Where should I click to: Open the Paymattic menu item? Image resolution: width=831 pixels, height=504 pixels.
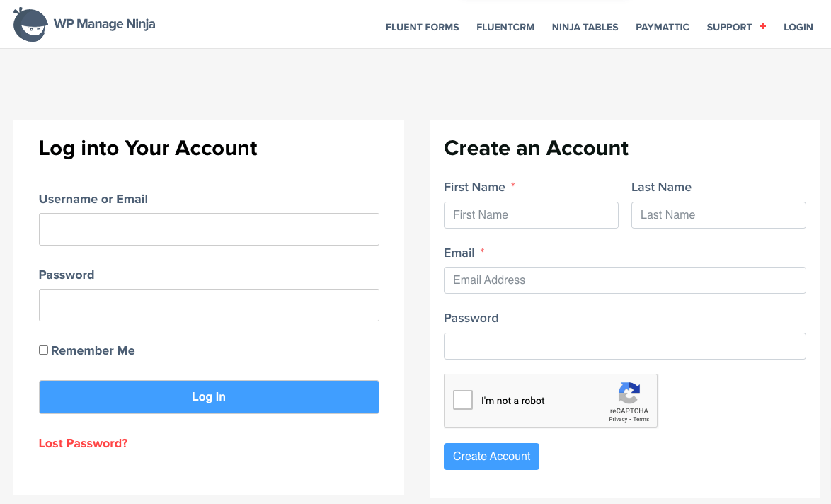[x=663, y=28]
